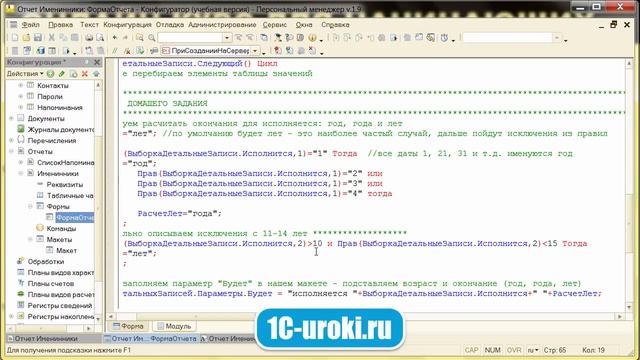Select Пароли in the configuration tree
Screen dimensions: 640x360
coord(50,96)
